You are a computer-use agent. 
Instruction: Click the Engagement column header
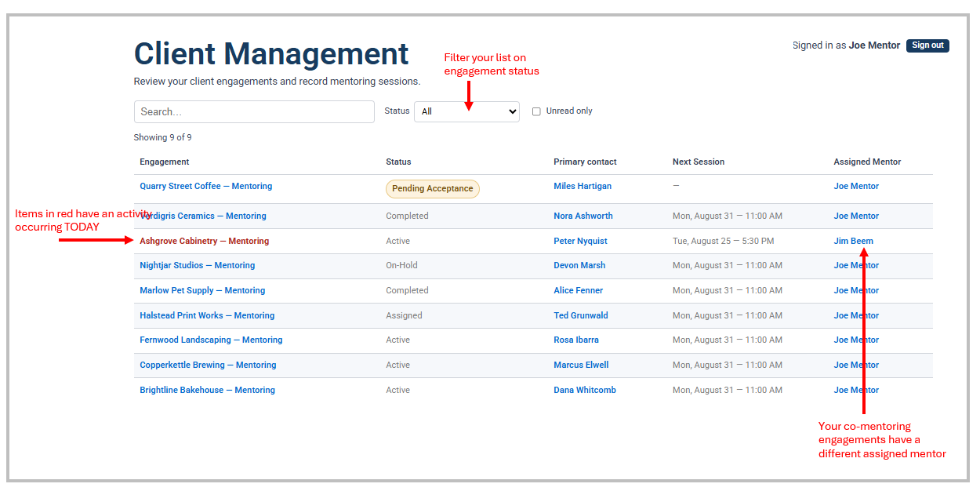165,162
